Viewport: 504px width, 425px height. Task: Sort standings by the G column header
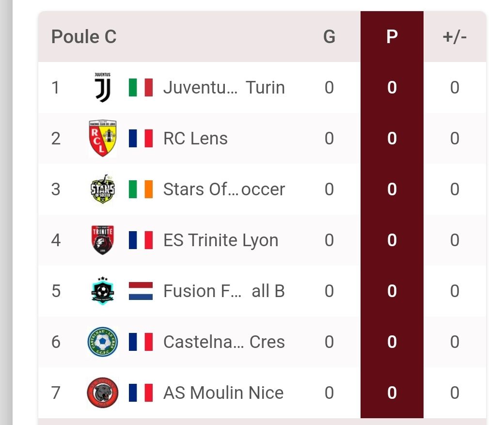point(329,37)
